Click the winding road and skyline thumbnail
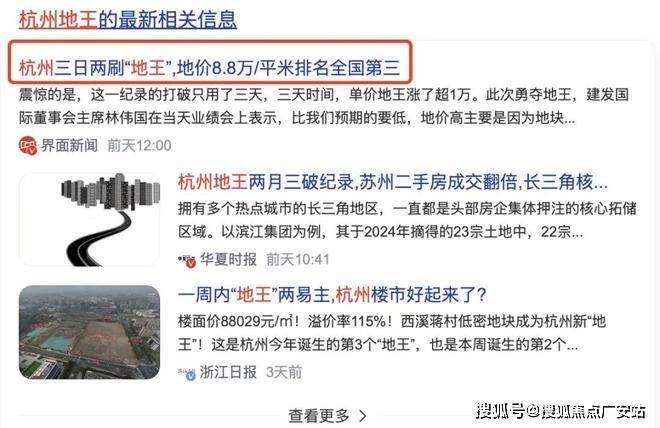Image resolution: width=660 pixels, height=428 pixels. pyautogui.click(x=90, y=219)
